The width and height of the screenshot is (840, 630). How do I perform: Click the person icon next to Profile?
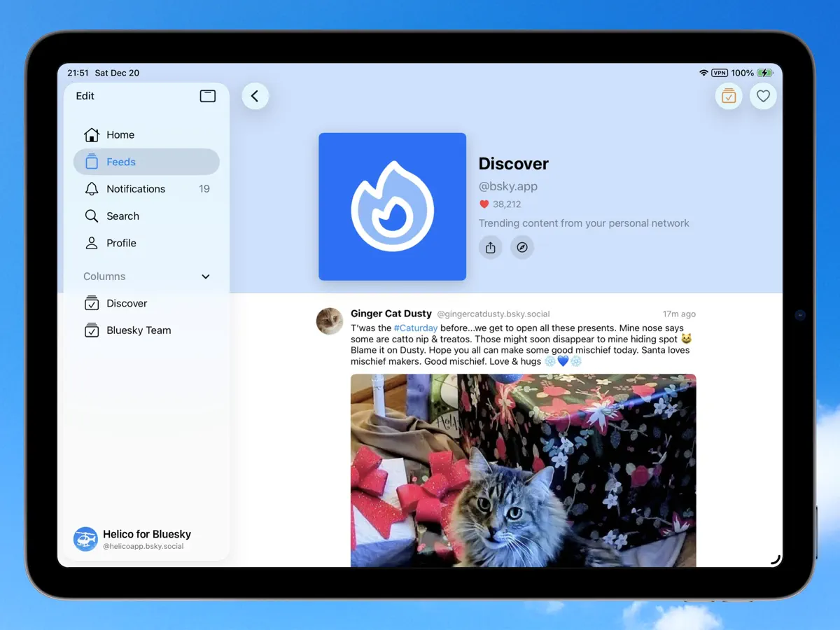pos(92,243)
